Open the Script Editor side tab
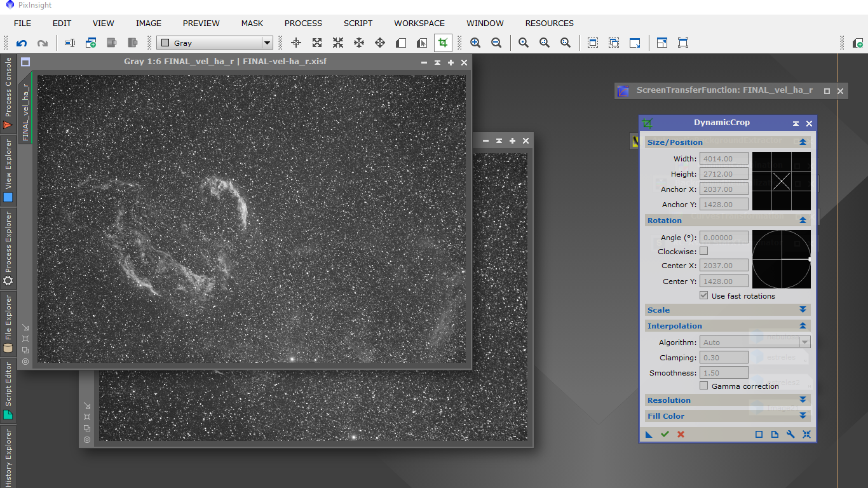 point(8,390)
